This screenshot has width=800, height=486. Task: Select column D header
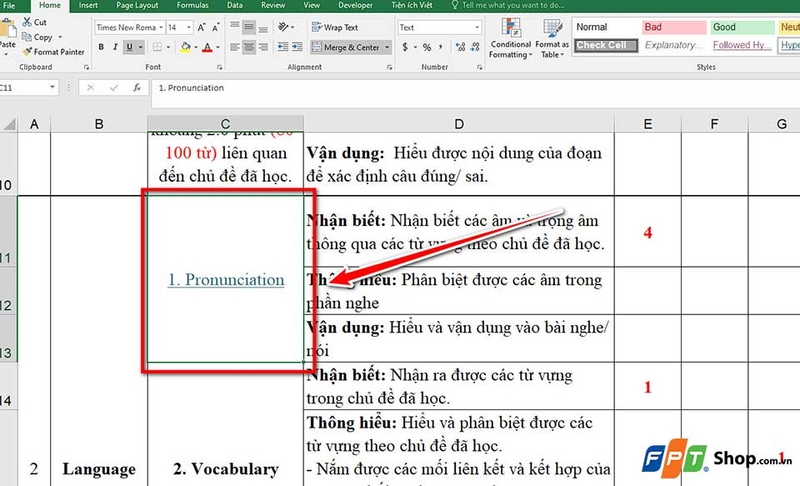point(459,124)
